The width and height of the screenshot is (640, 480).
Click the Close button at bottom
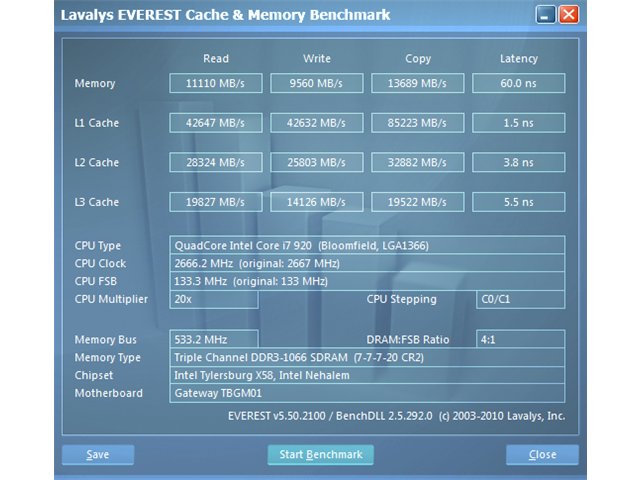[542, 455]
